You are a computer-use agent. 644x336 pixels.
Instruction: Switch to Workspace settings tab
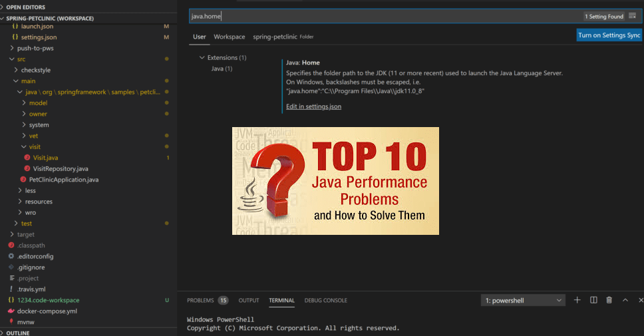[x=229, y=37]
